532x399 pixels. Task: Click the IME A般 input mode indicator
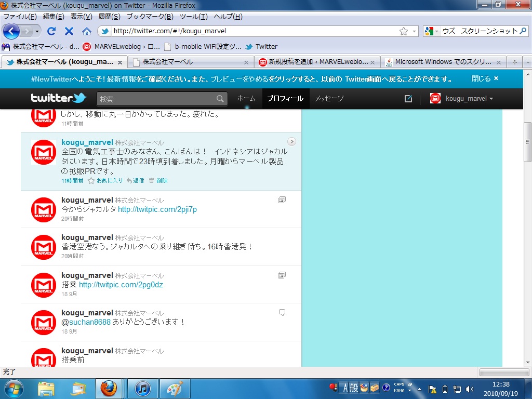click(350, 388)
